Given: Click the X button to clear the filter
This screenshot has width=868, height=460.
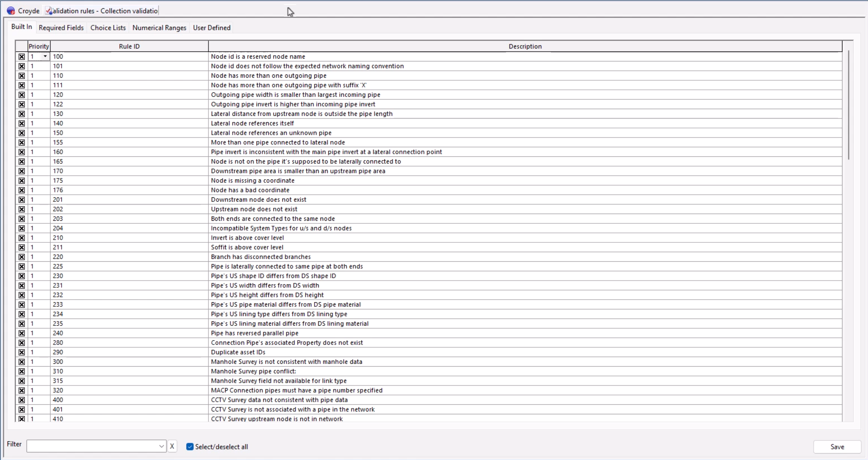Looking at the screenshot, I should [172, 446].
